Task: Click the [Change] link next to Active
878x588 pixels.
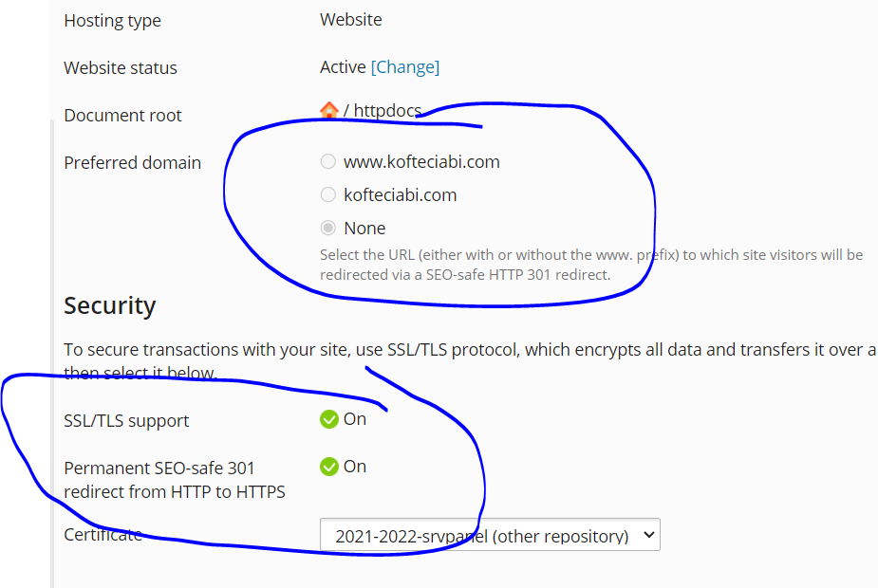Action: point(405,67)
